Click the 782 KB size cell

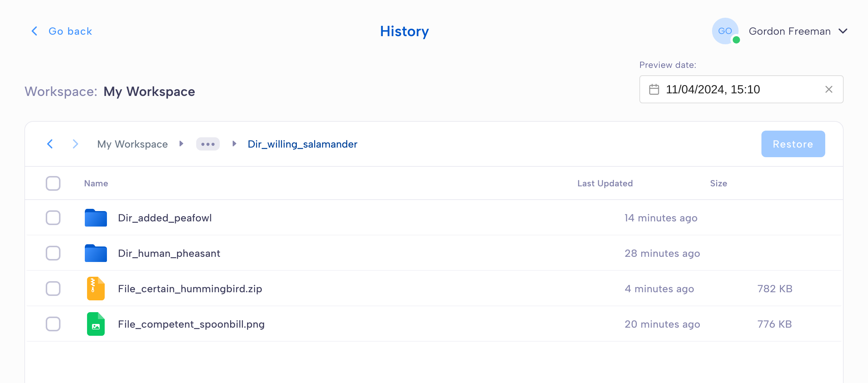tap(775, 289)
